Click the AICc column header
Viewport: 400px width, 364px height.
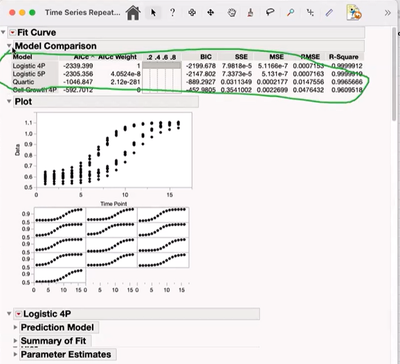(x=81, y=57)
